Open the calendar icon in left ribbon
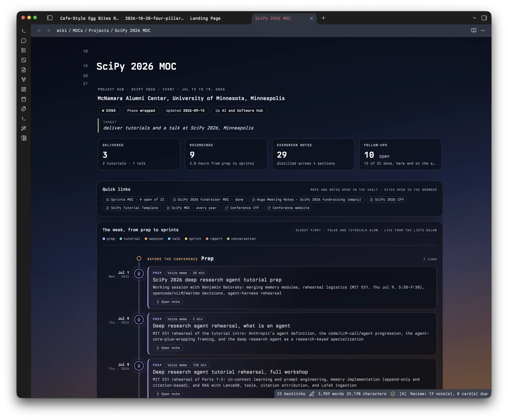Screen dimensions: 508x420 24,99
